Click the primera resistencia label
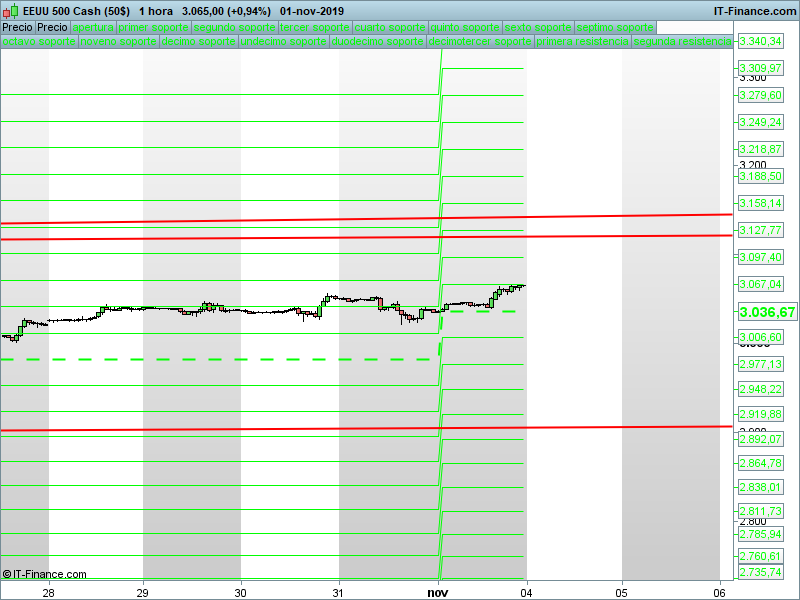Viewport: 800px width, 600px height. (x=583, y=41)
